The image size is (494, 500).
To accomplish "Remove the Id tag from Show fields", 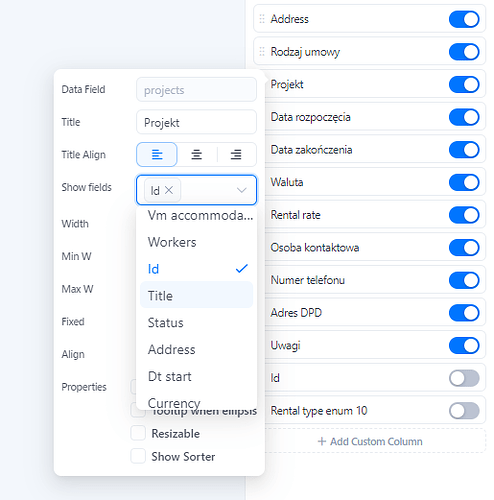I will tap(169, 190).
